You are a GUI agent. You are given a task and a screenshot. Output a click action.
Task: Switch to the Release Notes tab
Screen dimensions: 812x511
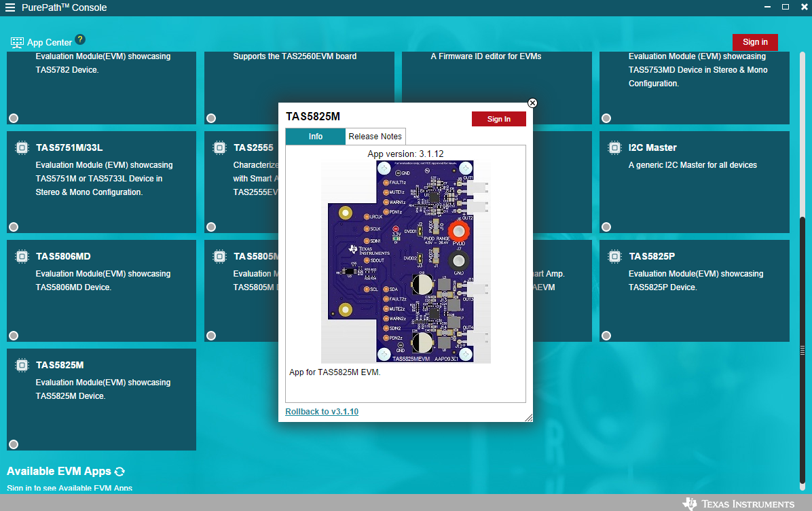coord(375,137)
